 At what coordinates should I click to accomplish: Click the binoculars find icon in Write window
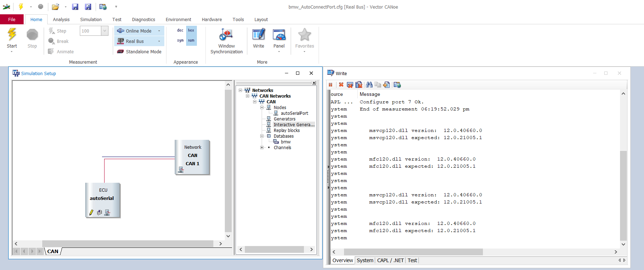(x=369, y=85)
